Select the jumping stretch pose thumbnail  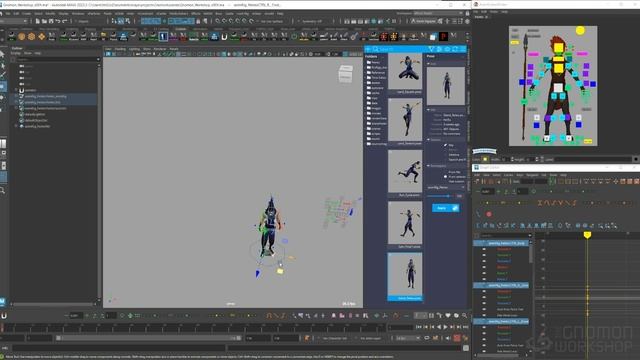click(405, 120)
